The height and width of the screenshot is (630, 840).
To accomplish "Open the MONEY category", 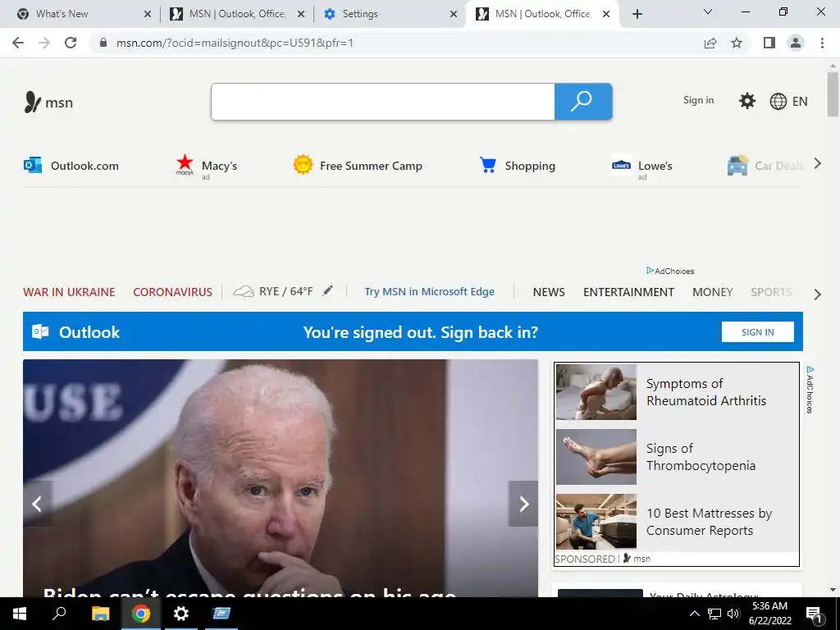I will point(713,292).
